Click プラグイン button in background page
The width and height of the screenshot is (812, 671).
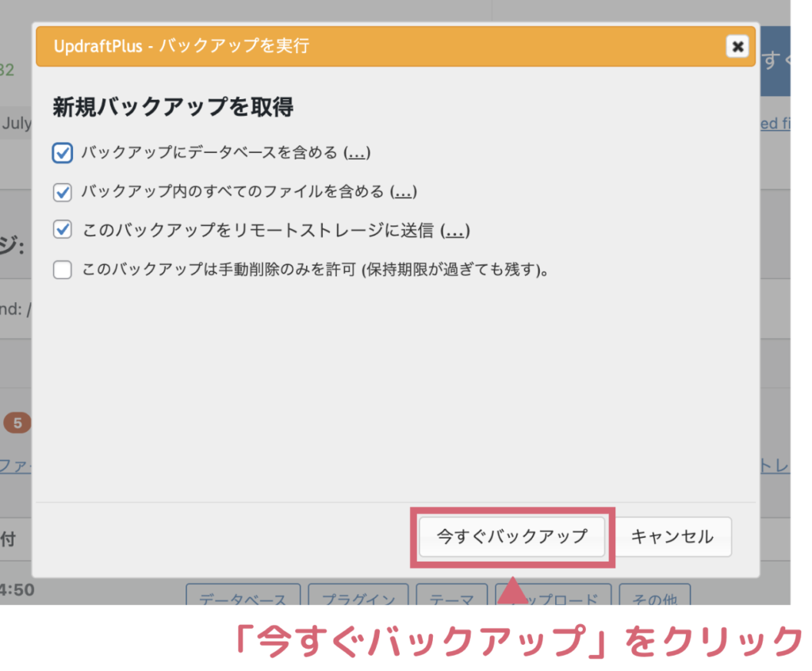[358, 595]
